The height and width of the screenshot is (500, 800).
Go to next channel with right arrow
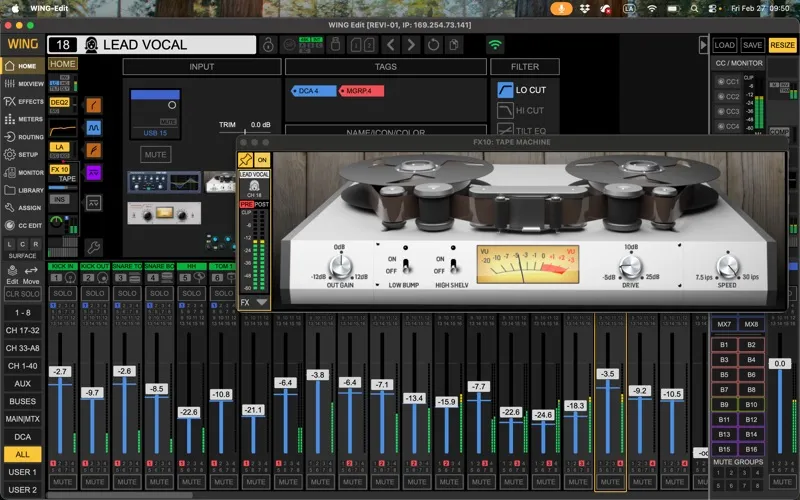click(x=411, y=45)
